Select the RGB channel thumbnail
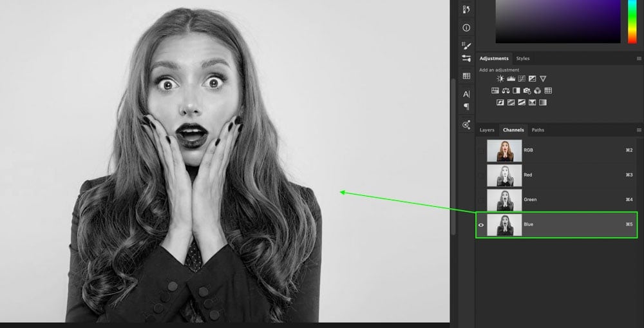 504,150
